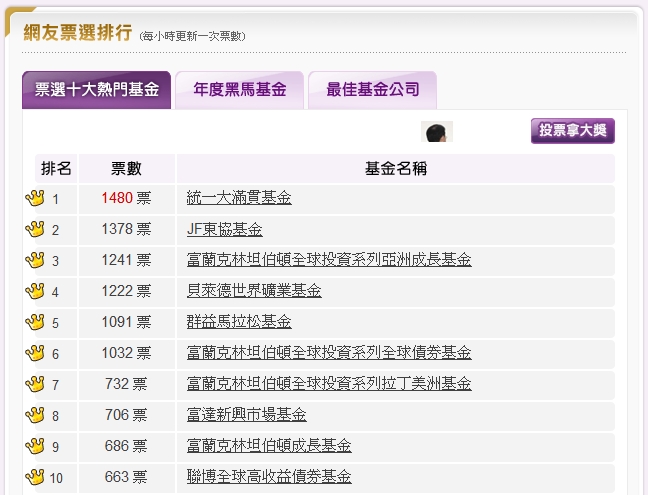Screen dimensions: 648x495
Task: Click the 663 票 vote count
Action: [x=126, y=477]
